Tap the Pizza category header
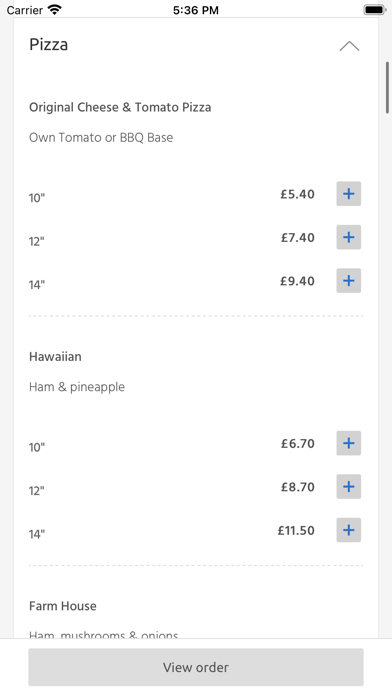This screenshot has height=696, width=392. click(48, 44)
